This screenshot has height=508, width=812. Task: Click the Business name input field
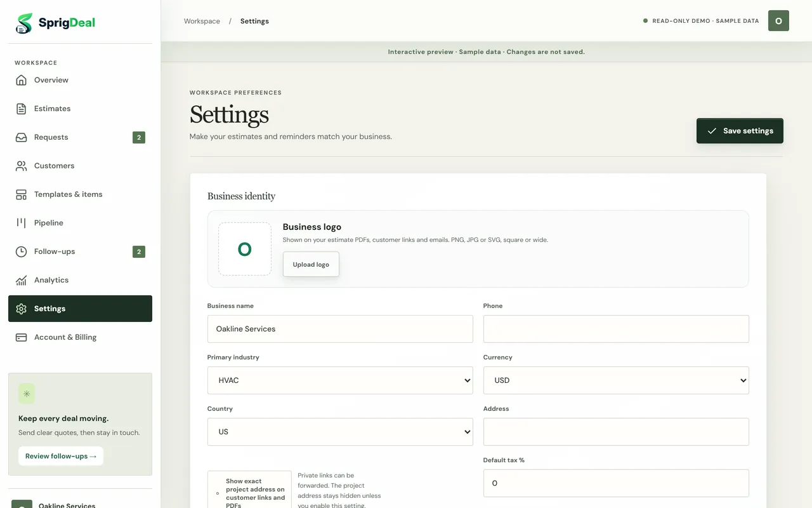pyautogui.click(x=340, y=329)
